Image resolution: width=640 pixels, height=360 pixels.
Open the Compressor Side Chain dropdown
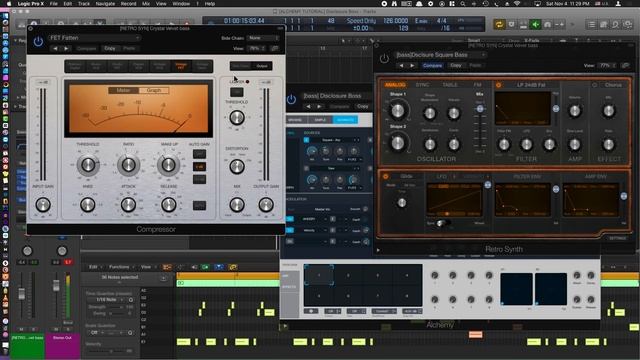tap(263, 38)
